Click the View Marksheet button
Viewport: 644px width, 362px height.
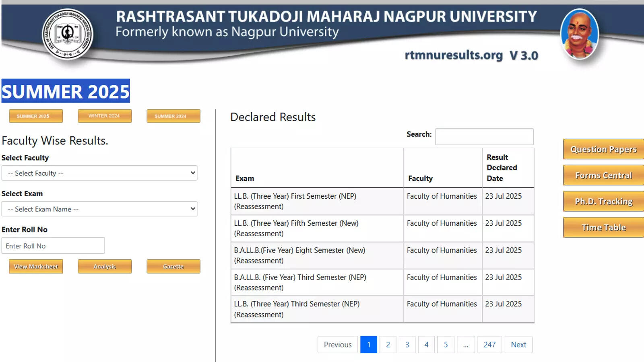coord(35,266)
